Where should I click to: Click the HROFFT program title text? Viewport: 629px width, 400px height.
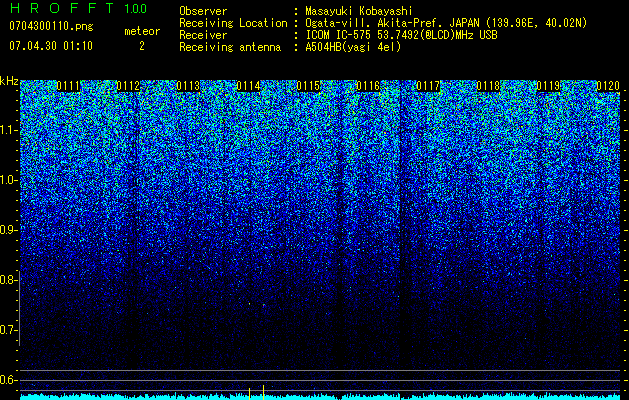[x=62, y=8]
